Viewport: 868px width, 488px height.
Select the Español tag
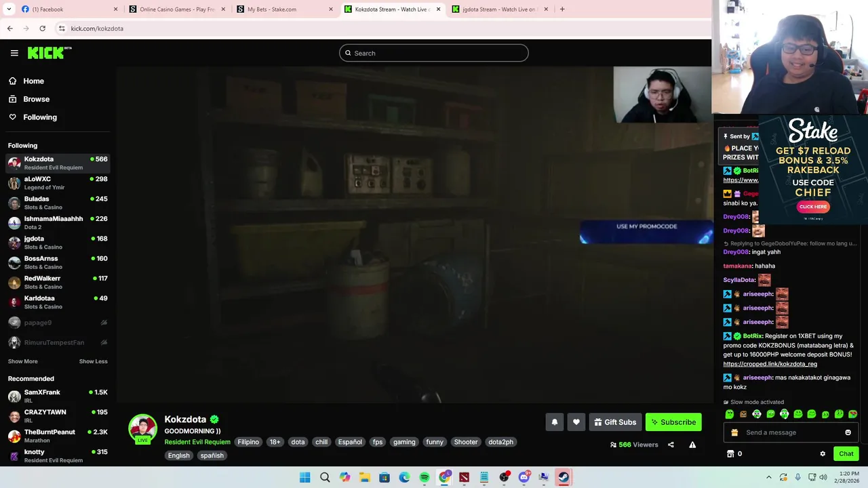[x=350, y=442]
